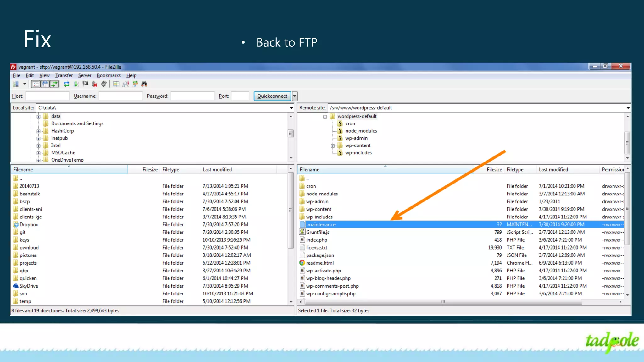Click the disconnect from server icon

click(x=94, y=84)
